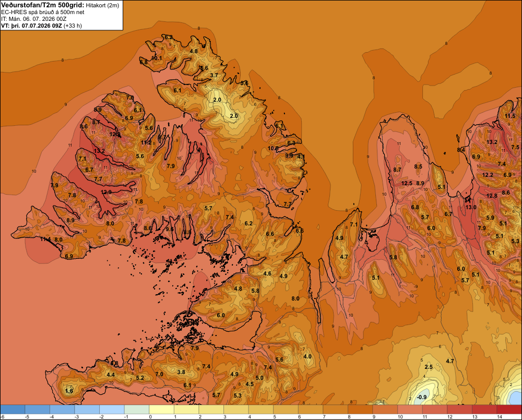Click the initialization time 'IT: Mán. 06. 07. 2026 00Z'
Image resolution: width=522 pixels, height=420 pixels.
click(33, 19)
